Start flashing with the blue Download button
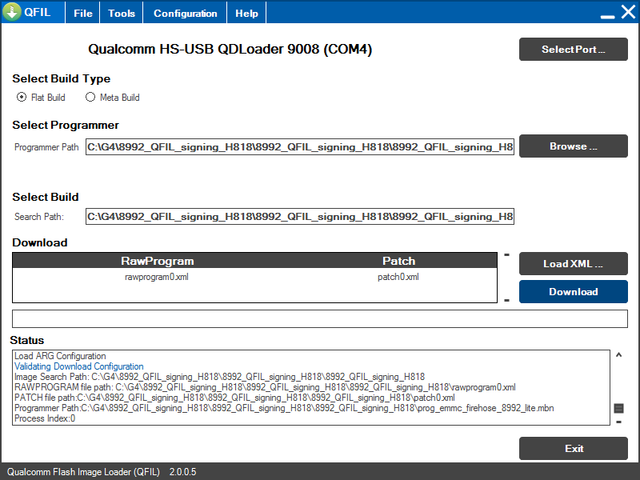 tap(573, 291)
